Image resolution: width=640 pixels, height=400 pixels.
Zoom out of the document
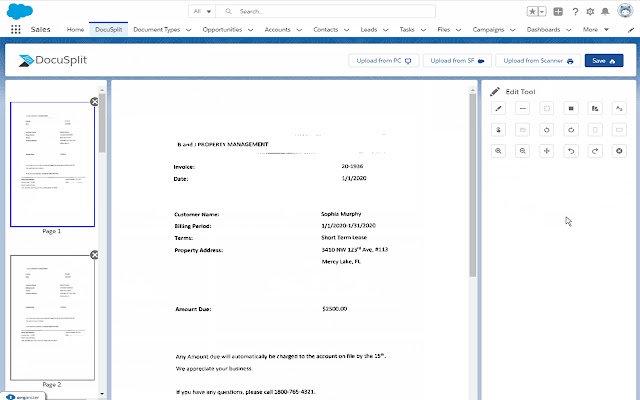point(522,151)
